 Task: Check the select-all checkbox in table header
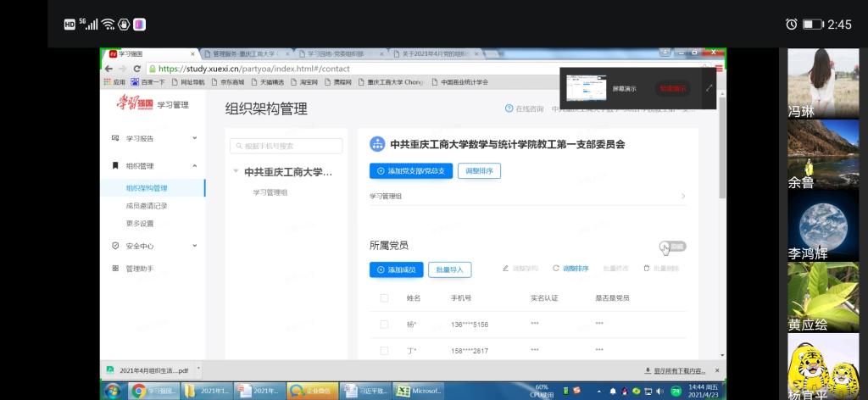(384, 298)
